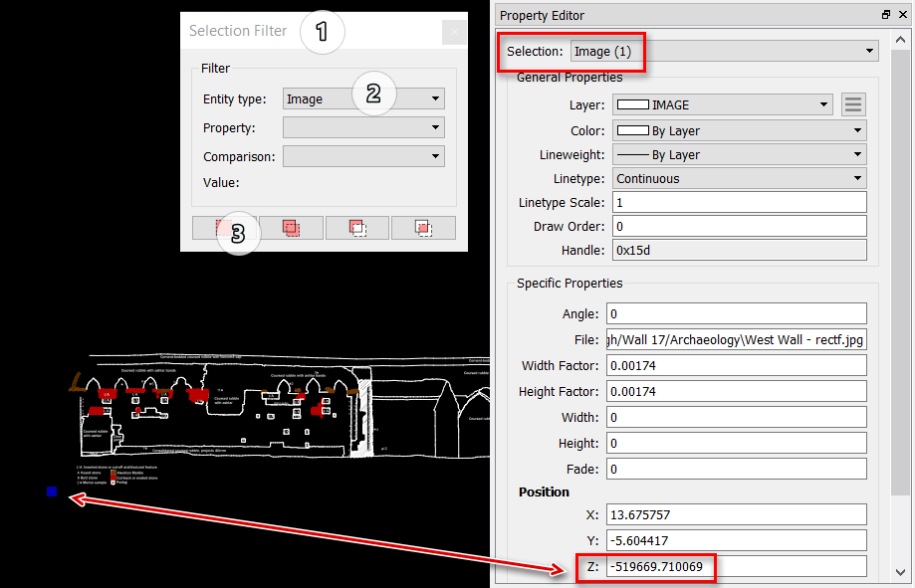
Task: Undock the Property Editor panel with float icon
Action: coord(886,15)
